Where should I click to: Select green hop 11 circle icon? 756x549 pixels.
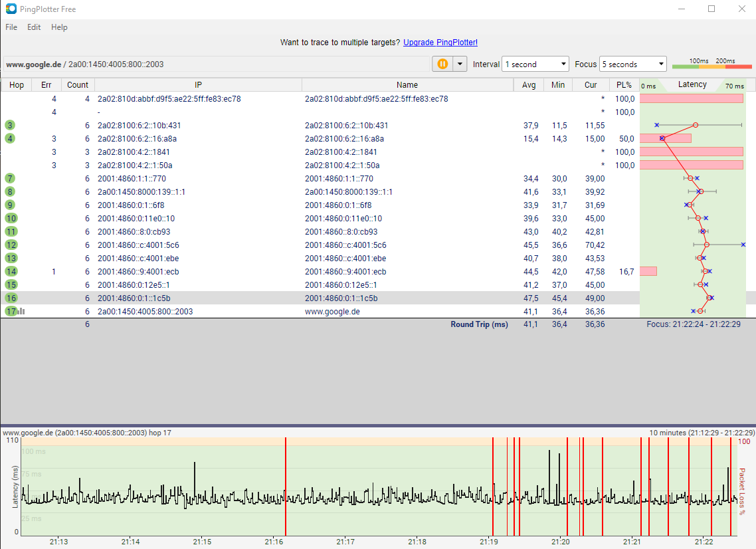11,231
